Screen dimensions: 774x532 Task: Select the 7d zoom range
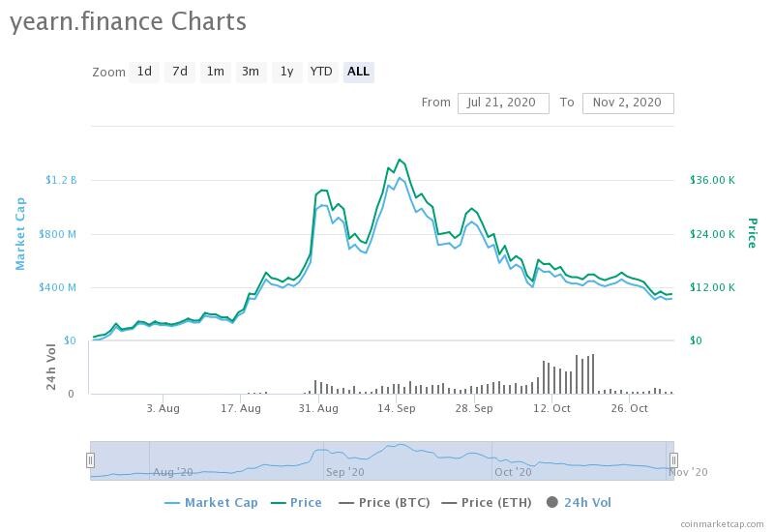tap(180, 72)
